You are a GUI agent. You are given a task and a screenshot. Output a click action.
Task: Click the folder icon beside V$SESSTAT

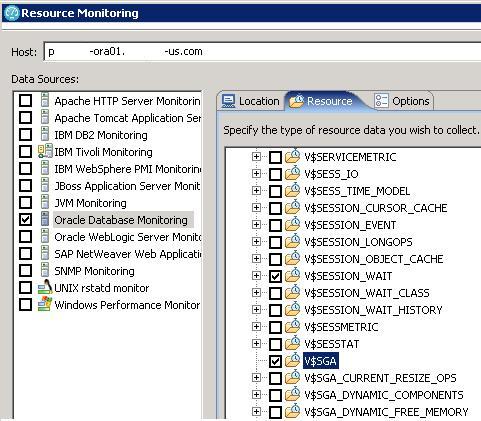[293, 343]
